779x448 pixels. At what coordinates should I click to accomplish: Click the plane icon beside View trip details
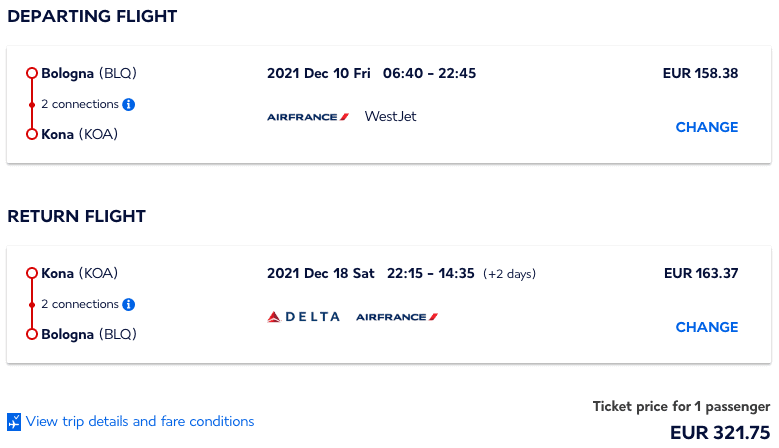[x=14, y=422]
